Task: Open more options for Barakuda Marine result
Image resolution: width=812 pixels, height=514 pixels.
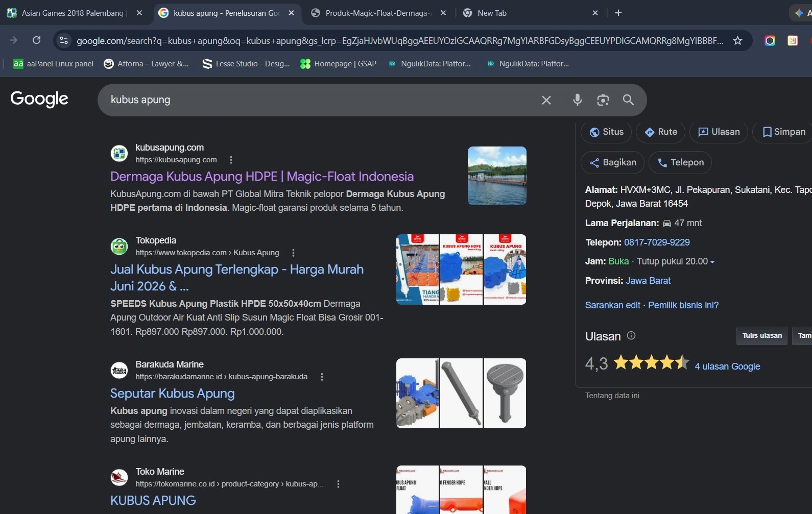Action: pyautogui.click(x=322, y=377)
